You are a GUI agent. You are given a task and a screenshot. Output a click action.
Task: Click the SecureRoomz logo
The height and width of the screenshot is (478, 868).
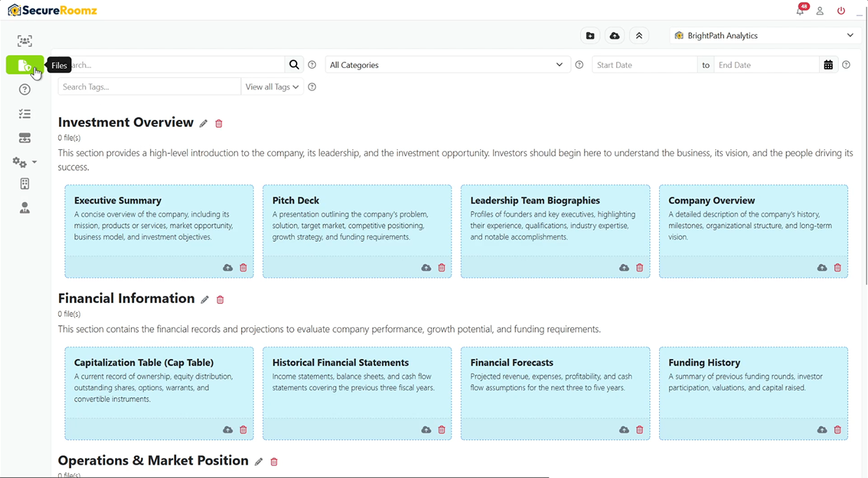pyautogui.click(x=53, y=11)
